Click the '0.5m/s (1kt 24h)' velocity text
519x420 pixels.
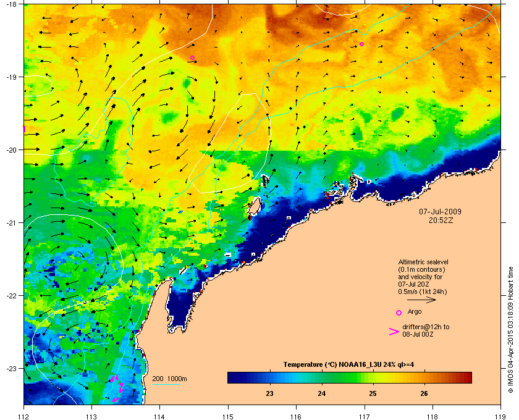tap(423, 292)
